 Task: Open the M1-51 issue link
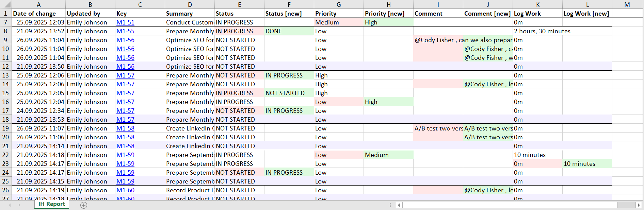click(x=125, y=22)
